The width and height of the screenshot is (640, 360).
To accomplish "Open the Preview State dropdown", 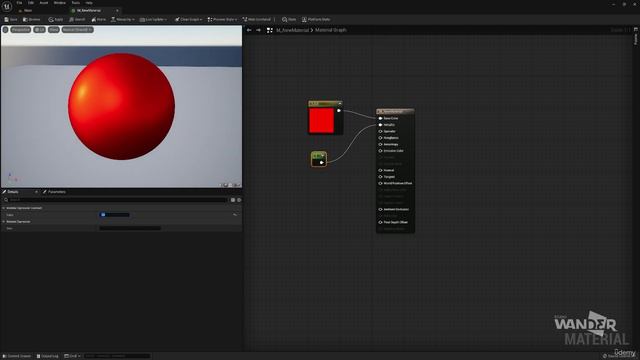I will click(x=222, y=19).
